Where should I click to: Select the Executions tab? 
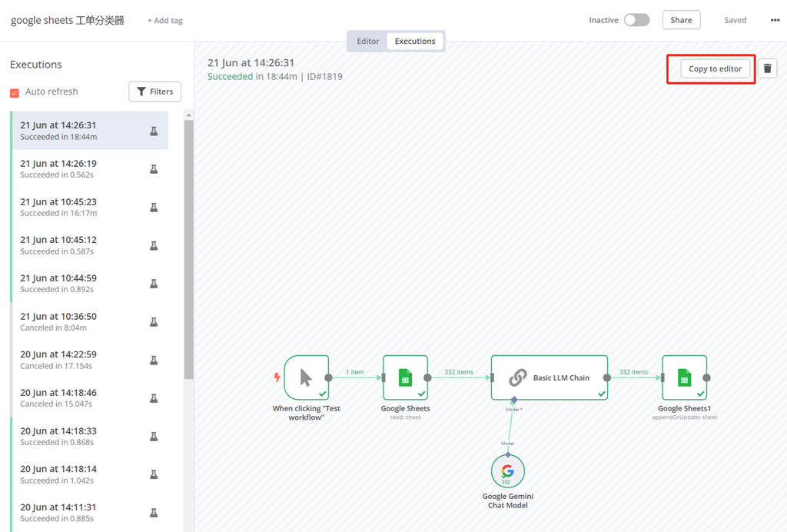(x=415, y=41)
